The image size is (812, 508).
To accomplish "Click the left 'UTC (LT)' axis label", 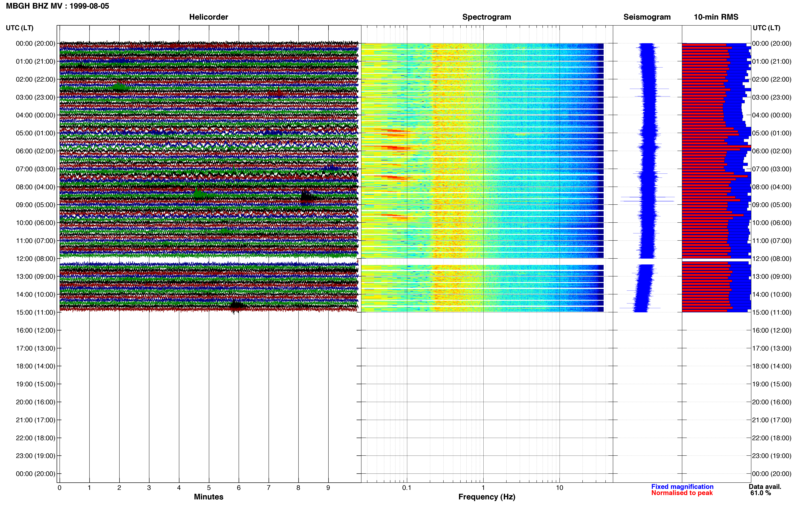I will [x=20, y=28].
